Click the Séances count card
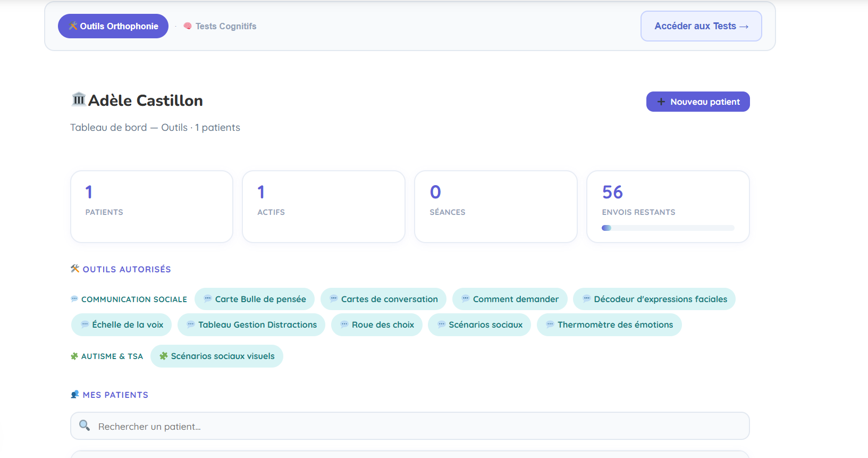Screen dimensions: 868x458 [x=496, y=206]
